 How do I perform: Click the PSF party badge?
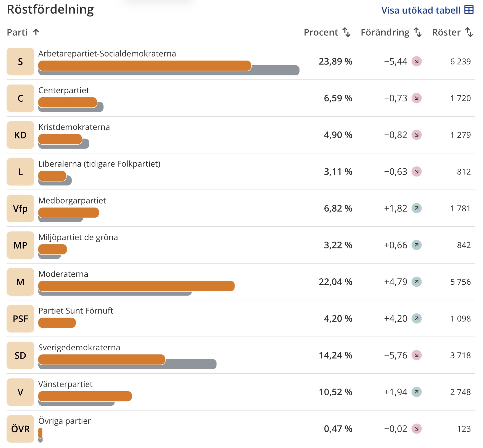click(20, 319)
